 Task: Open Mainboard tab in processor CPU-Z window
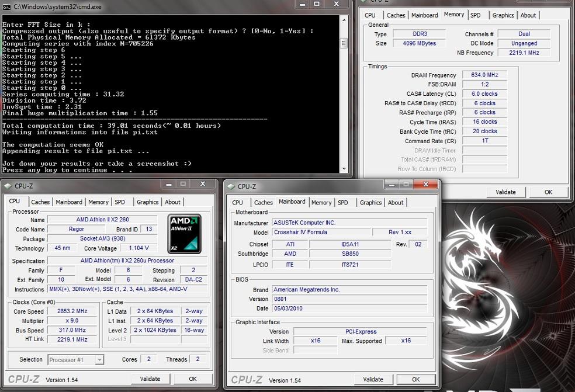pos(68,202)
